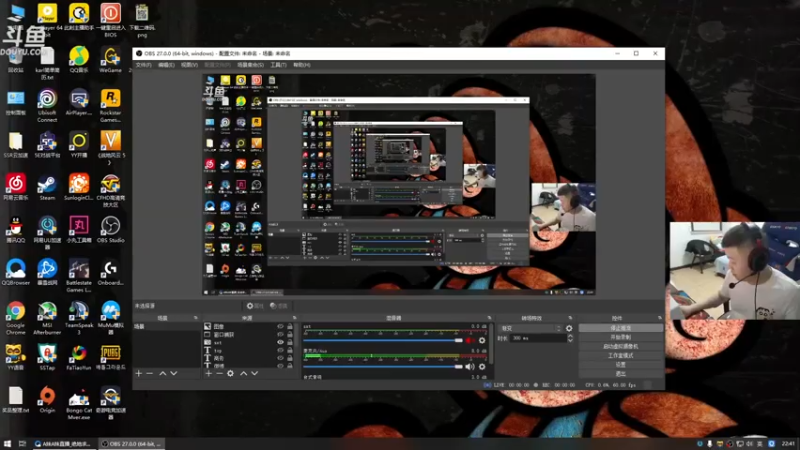Open the File menu in OBS

pos(143,65)
